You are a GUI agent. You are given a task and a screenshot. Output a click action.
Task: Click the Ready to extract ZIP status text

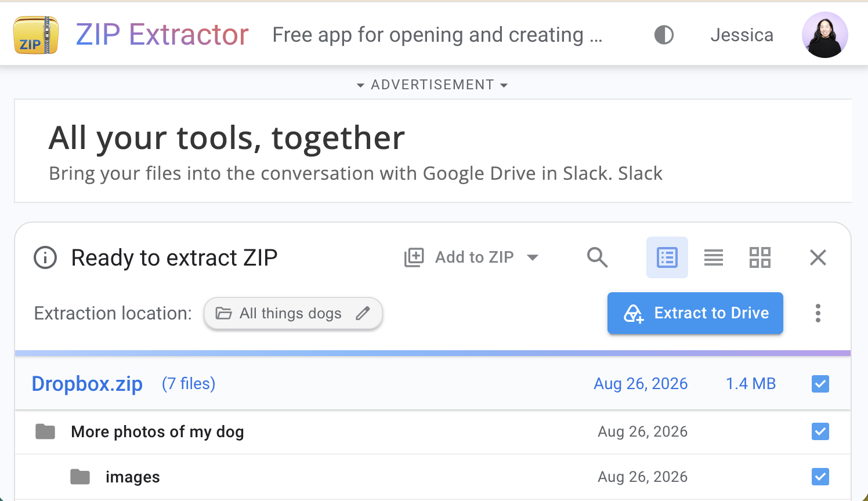174,257
